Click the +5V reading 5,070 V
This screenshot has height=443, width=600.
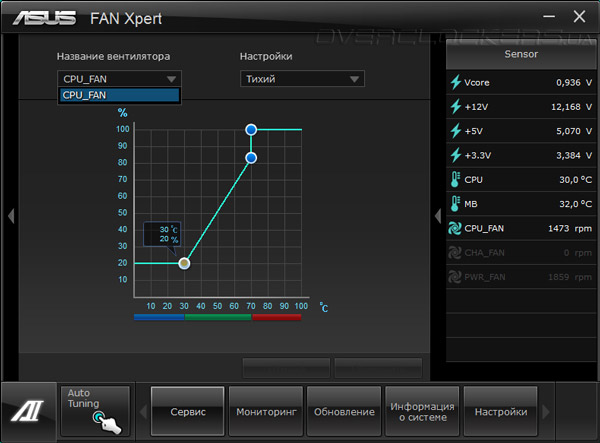click(x=574, y=131)
